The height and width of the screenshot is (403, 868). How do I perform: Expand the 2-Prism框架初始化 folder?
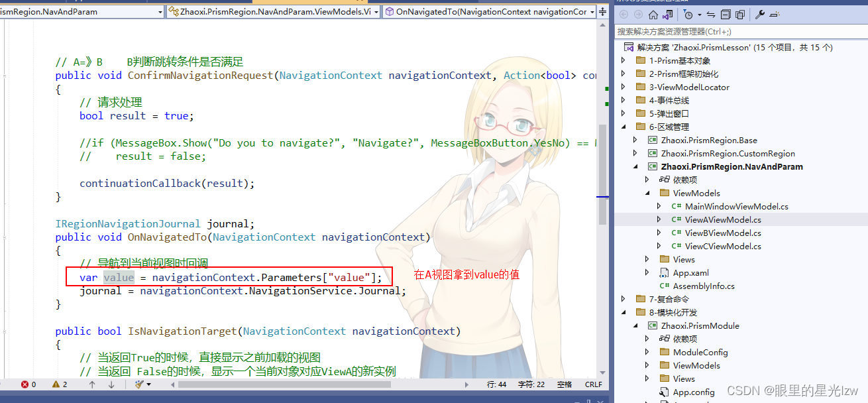click(x=623, y=74)
